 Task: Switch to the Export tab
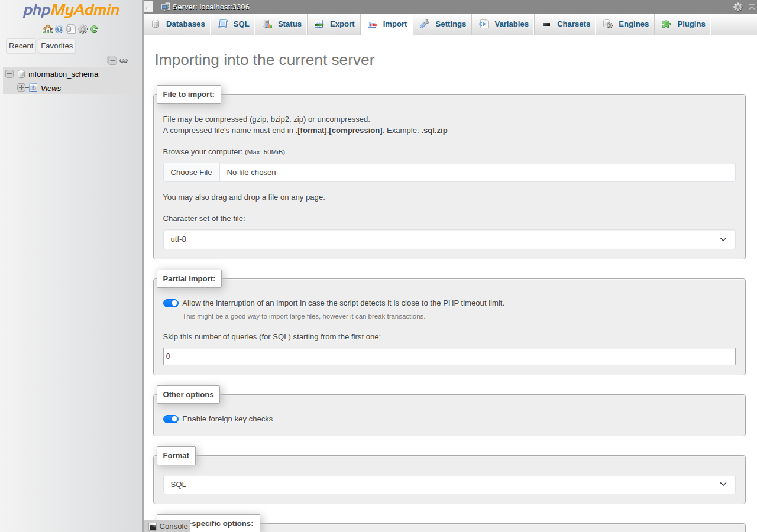334,24
